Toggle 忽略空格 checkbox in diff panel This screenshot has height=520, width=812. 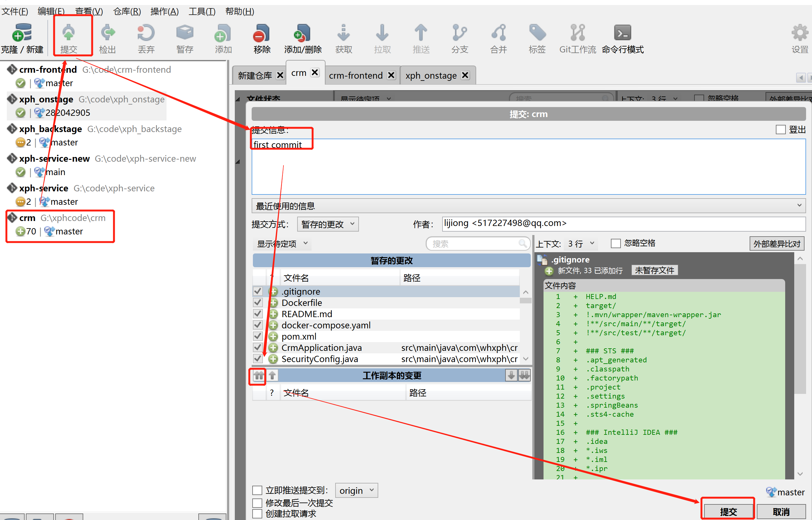click(616, 243)
